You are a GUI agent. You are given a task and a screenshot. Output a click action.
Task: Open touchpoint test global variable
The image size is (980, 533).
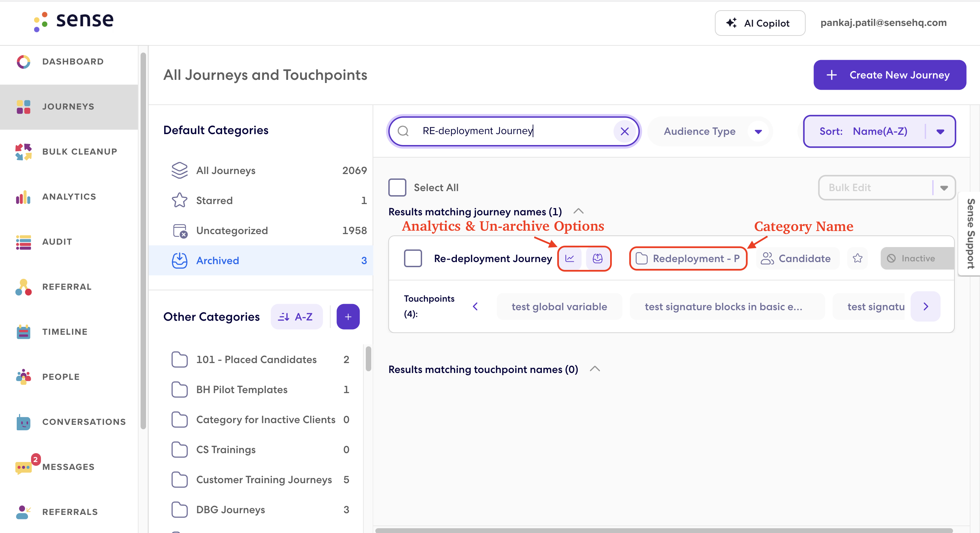pos(559,307)
